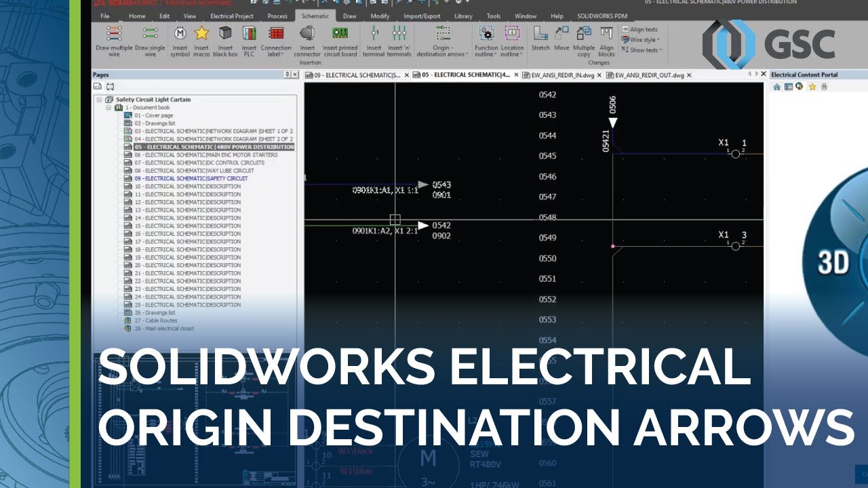This screenshot has width=868, height=488.
Task: Click first icon in Pages panel toolbar
Action: (98, 87)
